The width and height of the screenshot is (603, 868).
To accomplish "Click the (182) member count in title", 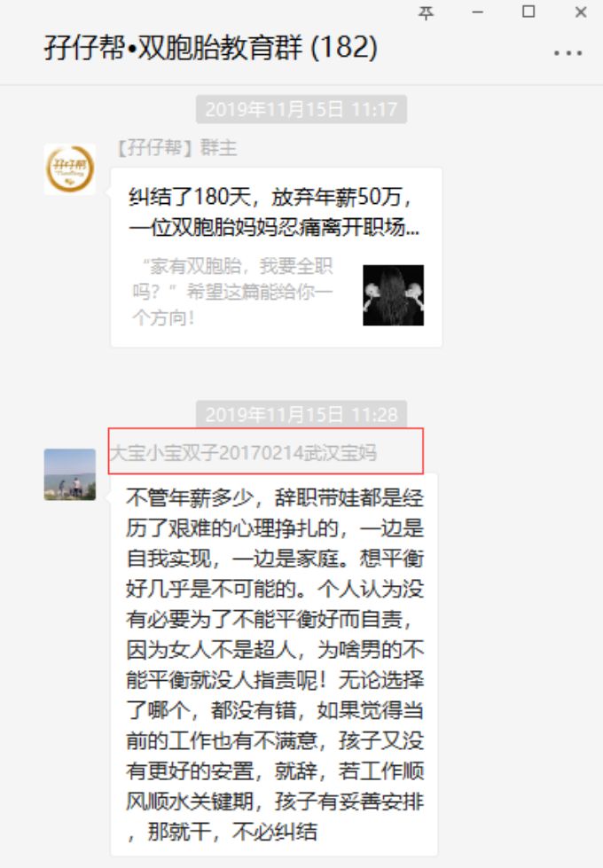I will click(x=344, y=47).
